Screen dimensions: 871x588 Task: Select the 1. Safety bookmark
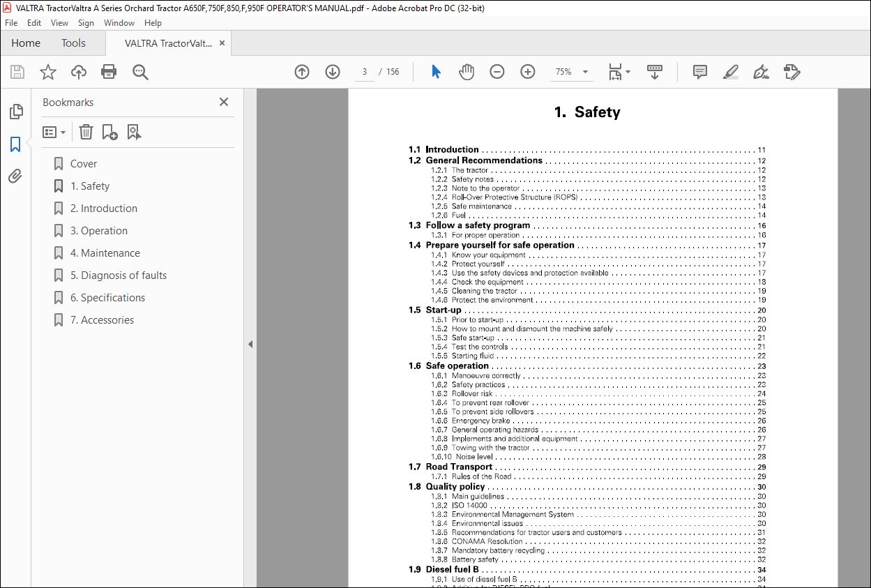click(90, 186)
